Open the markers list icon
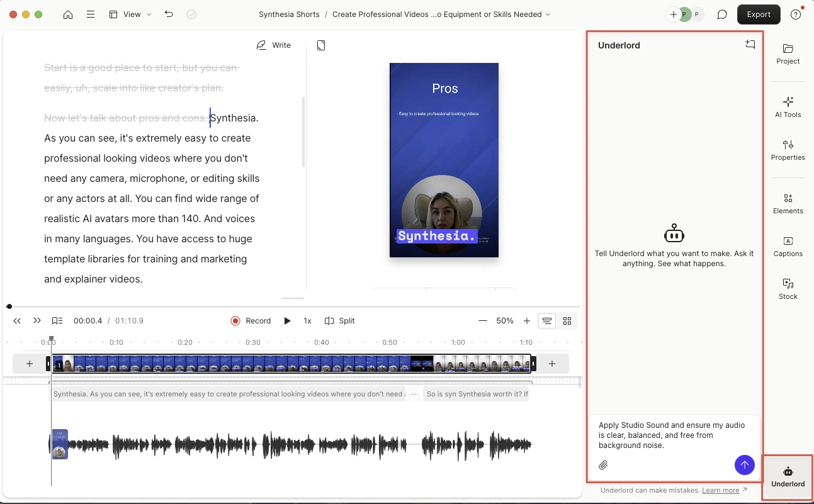The width and height of the screenshot is (814, 504). point(57,321)
